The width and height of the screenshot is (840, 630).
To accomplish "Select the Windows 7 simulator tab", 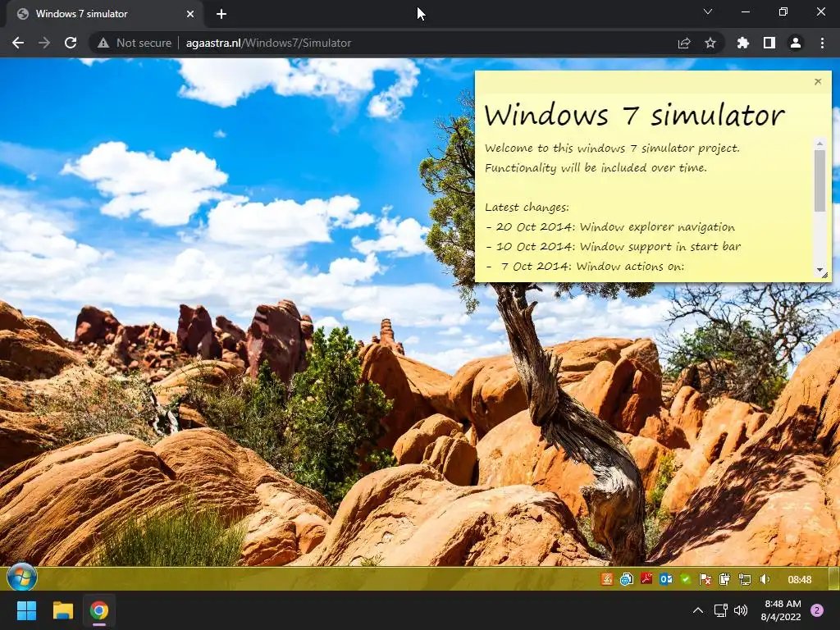I will pos(104,14).
